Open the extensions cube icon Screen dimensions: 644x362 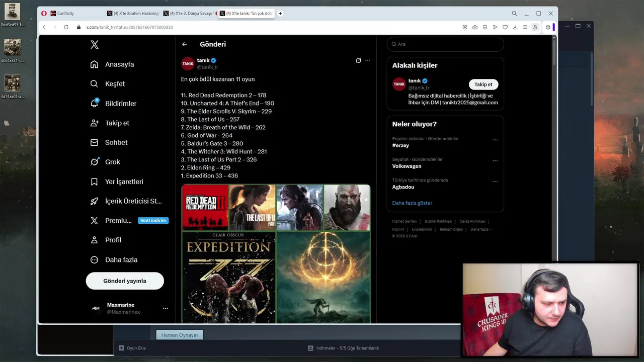click(x=548, y=27)
